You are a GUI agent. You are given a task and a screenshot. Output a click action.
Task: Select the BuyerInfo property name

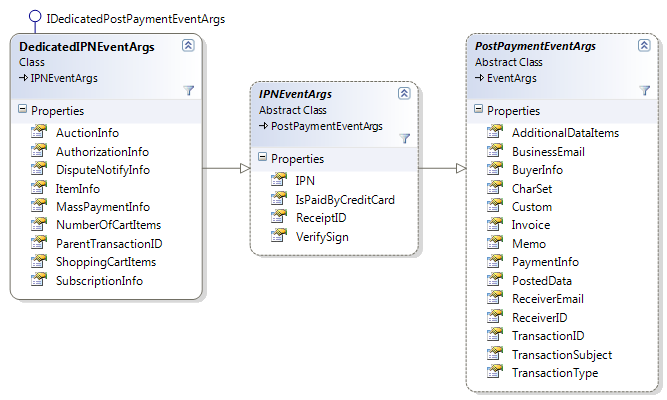click(x=537, y=170)
